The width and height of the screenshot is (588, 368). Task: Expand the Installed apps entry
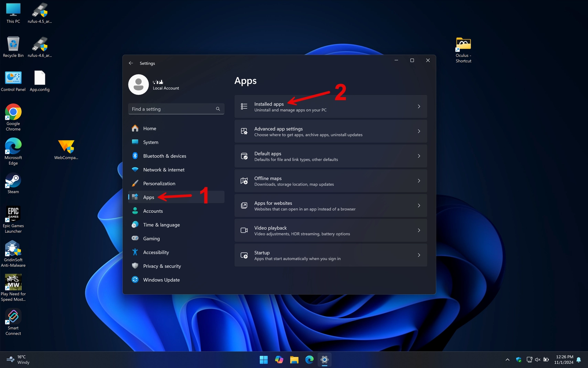[419, 106]
